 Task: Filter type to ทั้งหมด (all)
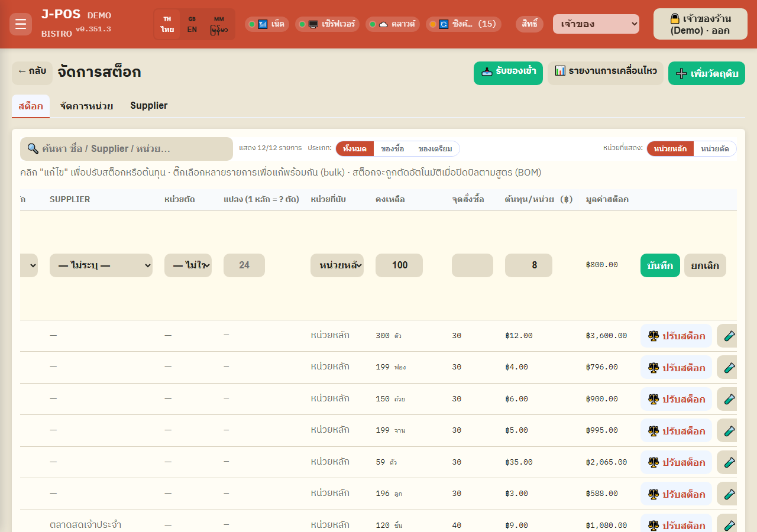pyautogui.click(x=355, y=148)
